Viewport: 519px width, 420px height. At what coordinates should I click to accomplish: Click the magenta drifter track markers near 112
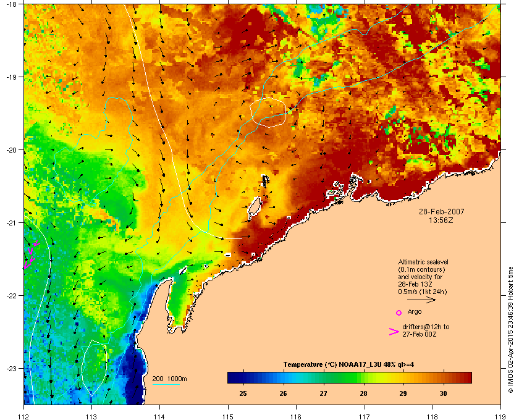(31, 254)
